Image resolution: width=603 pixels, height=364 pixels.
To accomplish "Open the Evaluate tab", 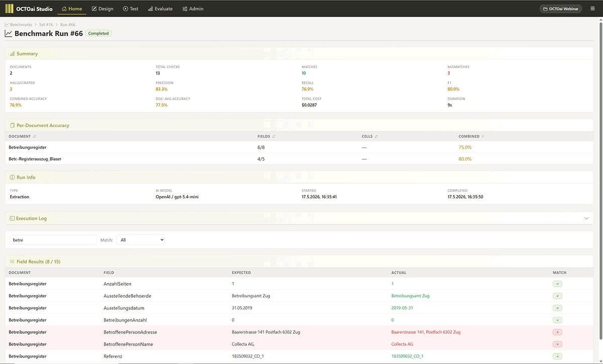I will (x=160, y=9).
